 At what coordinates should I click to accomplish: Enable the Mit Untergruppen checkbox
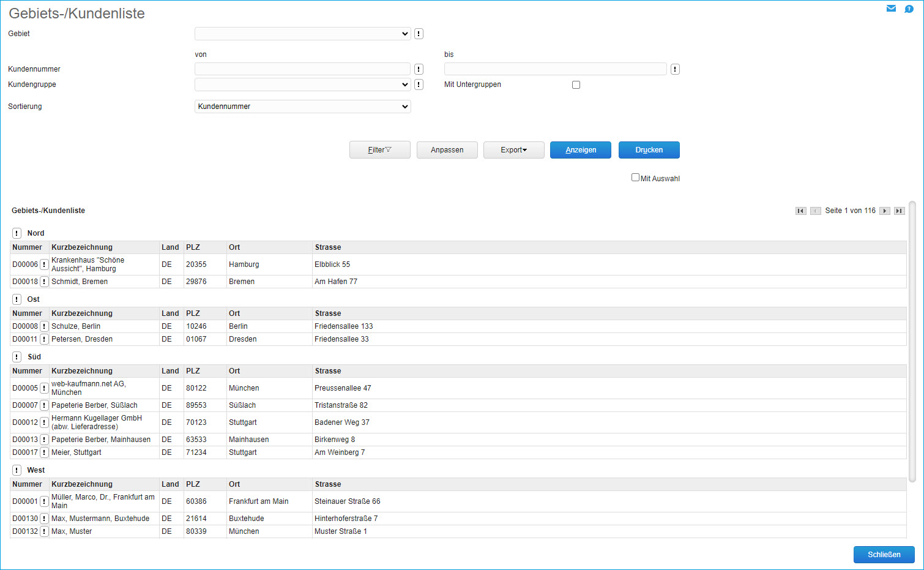pos(576,85)
